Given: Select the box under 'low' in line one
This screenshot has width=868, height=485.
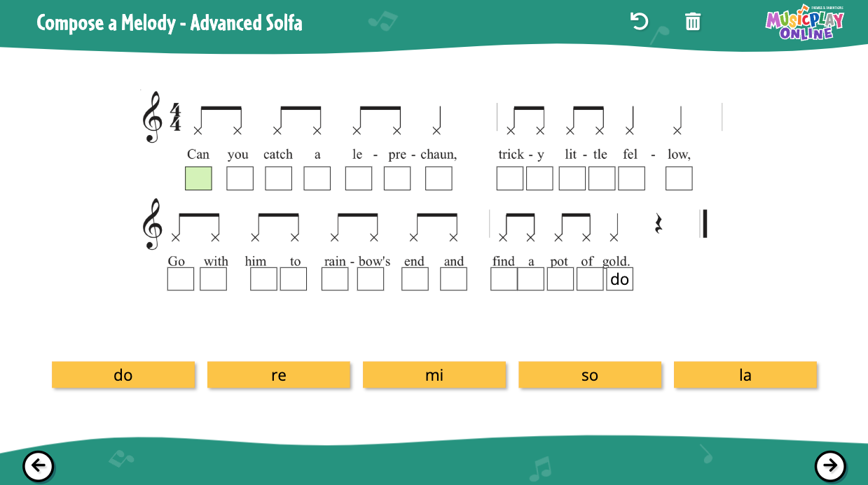Looking at the screenshot, I should click(679, 178).
